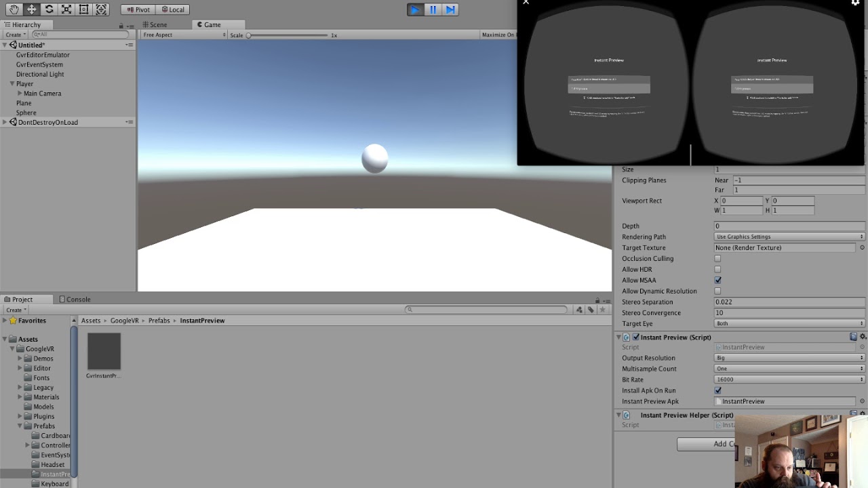868x488 pixels.
Task: Toggle Local/Global handle rotation
Action: coord(172,9)
